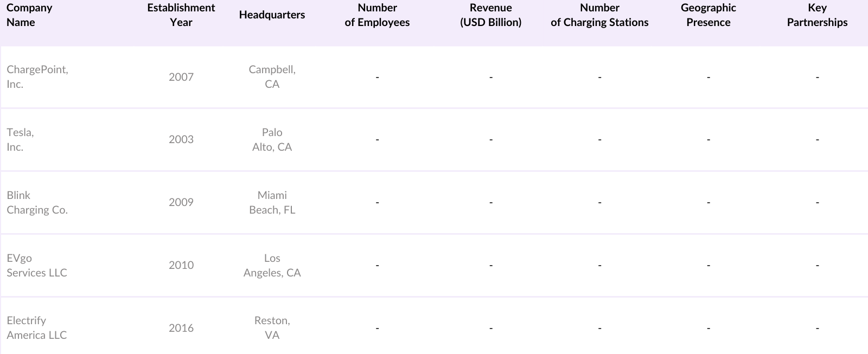868x354 pixels.
Task: Select the Los Angeles, CA cell
Action: click(x=272, y=266)
